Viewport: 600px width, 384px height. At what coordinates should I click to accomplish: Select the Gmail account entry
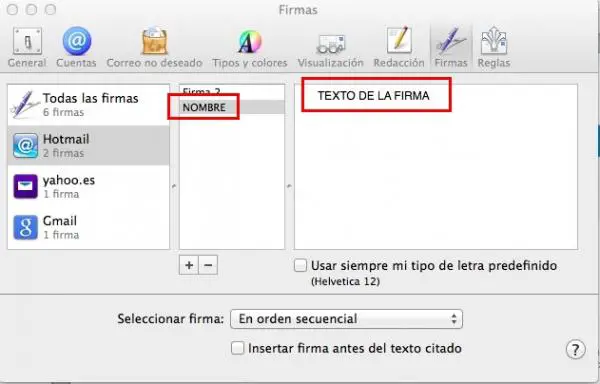88,227
